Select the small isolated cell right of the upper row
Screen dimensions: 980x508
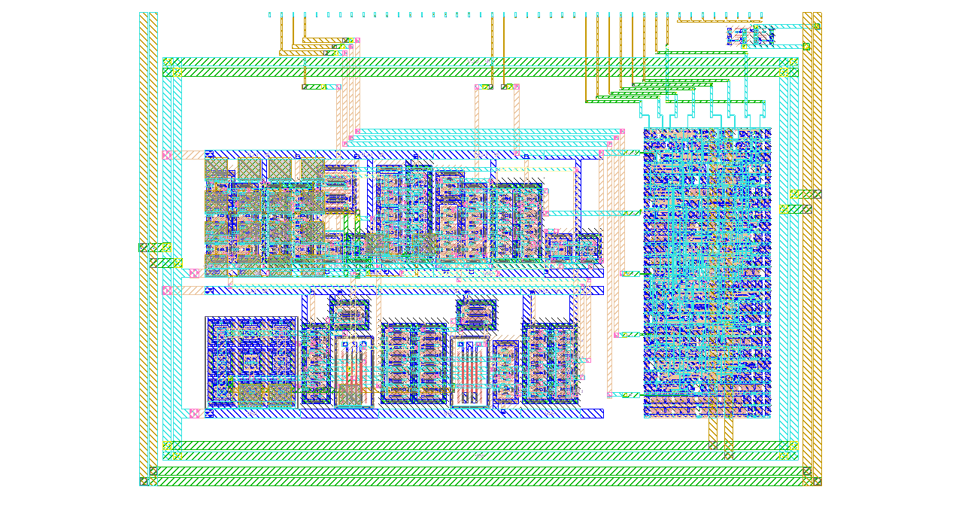(573, 248)
